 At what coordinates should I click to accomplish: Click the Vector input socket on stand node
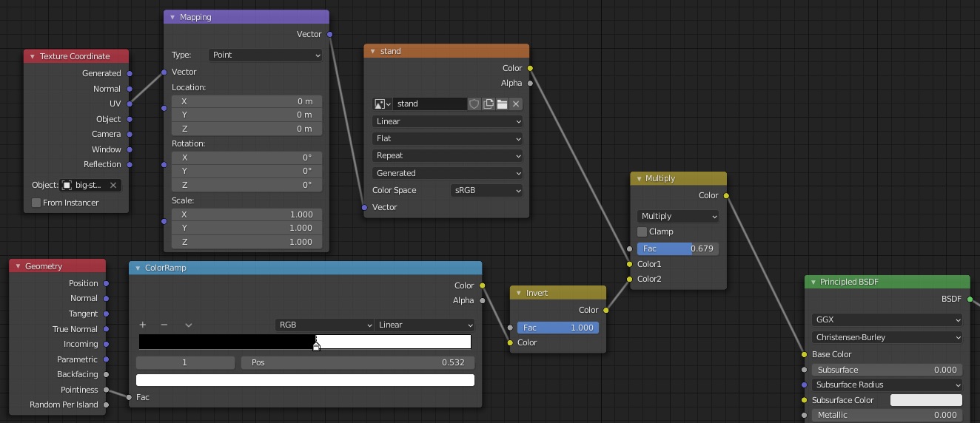point(364,207)
